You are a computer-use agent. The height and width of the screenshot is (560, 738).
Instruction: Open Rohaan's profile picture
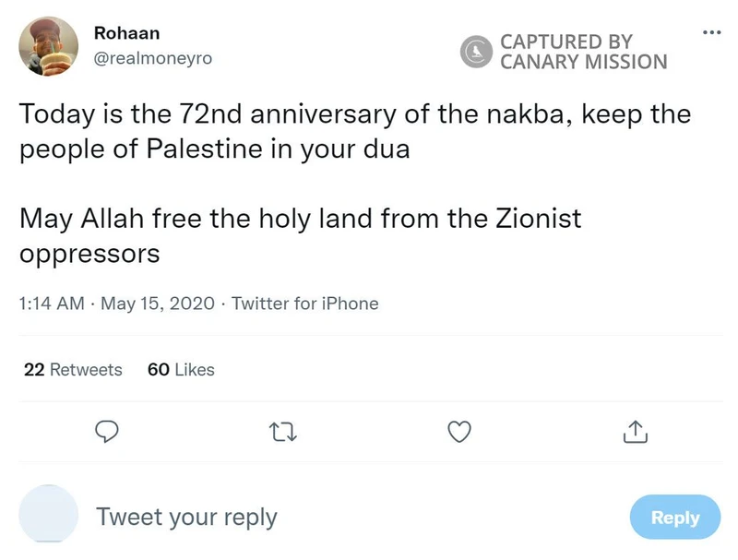point(49,46)
